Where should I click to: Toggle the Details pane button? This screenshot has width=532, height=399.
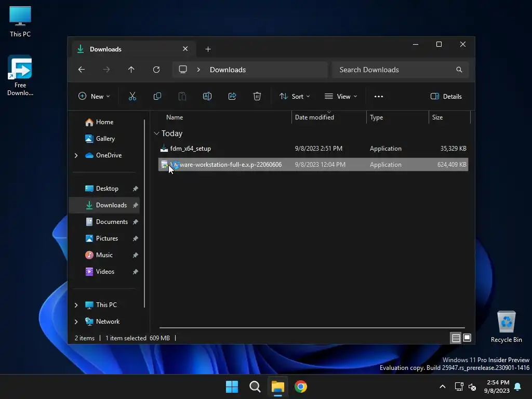click(x=446, y=96)
